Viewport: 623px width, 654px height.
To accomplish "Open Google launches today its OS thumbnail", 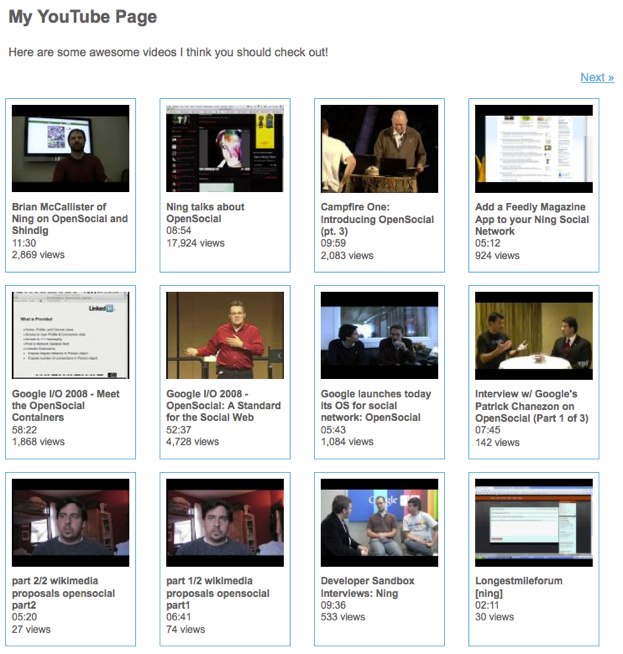I will tap(379, 335).
